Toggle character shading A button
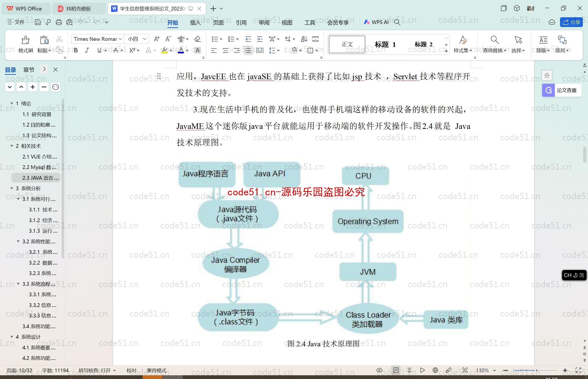 point(197,50)
